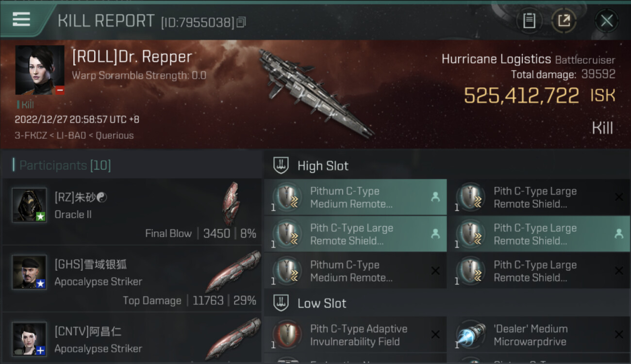This screenshot has height=364, width=631.
Task: Open 雪域银狐's pilot portrait
Action: (x=30, y=272)
